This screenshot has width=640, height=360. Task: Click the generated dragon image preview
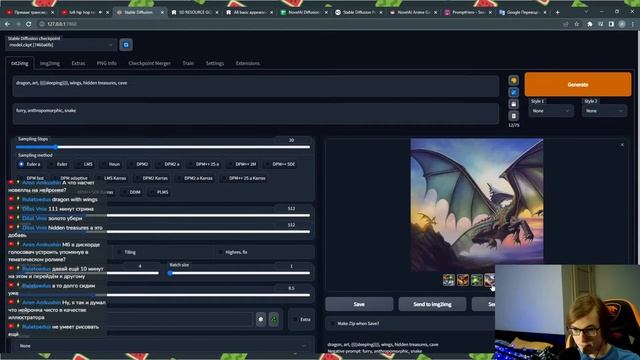tap(477, 204)
